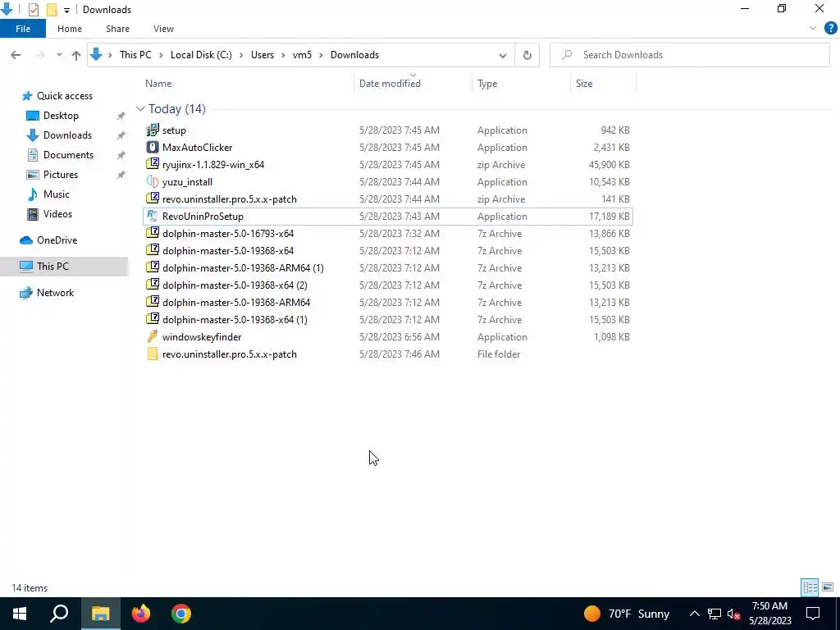Select the yuzu_install file icon
The image size is (840, 630).
153,181
